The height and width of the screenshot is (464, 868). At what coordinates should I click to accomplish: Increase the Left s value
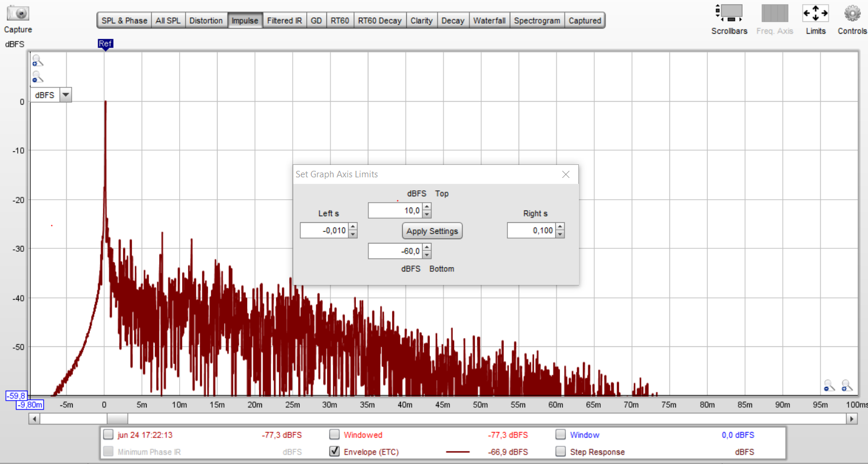[x=353, y=227]
